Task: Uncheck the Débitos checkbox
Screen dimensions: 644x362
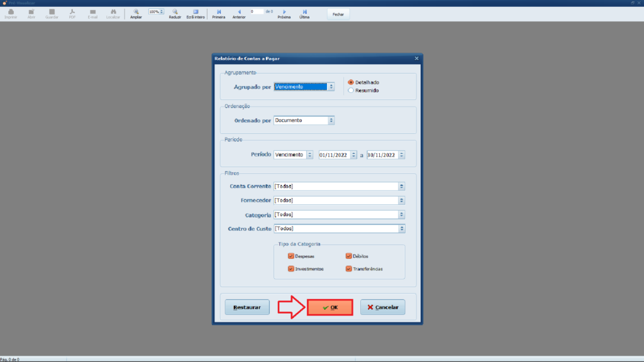Action: pos(348,256)
